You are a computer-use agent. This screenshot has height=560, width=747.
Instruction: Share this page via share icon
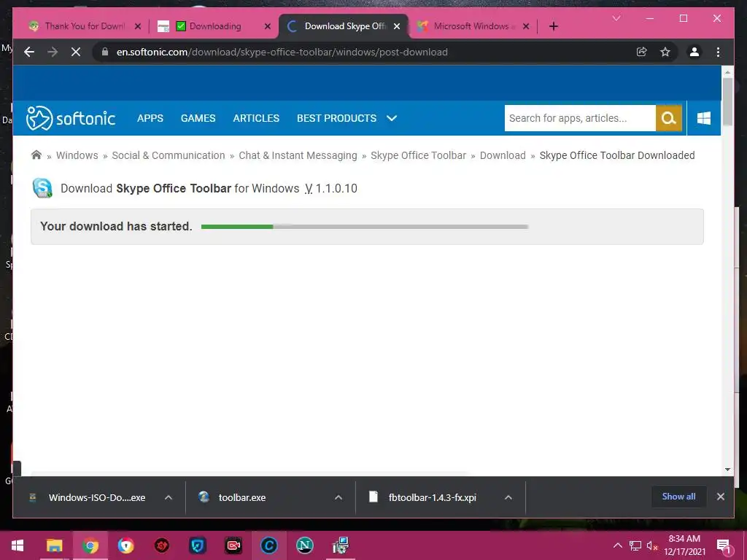point(642,52)
